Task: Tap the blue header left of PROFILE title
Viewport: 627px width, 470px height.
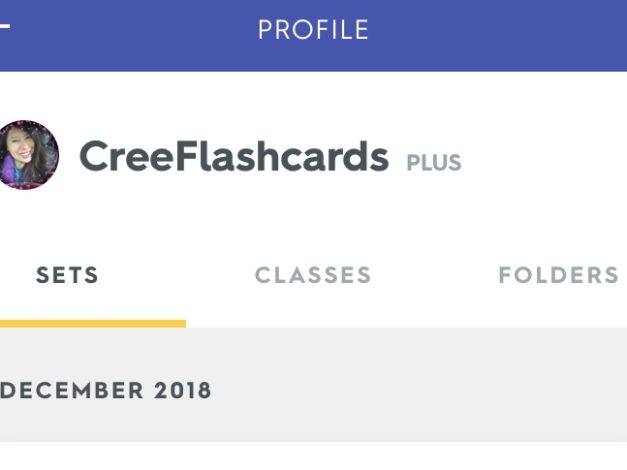Action: [130, 30]
